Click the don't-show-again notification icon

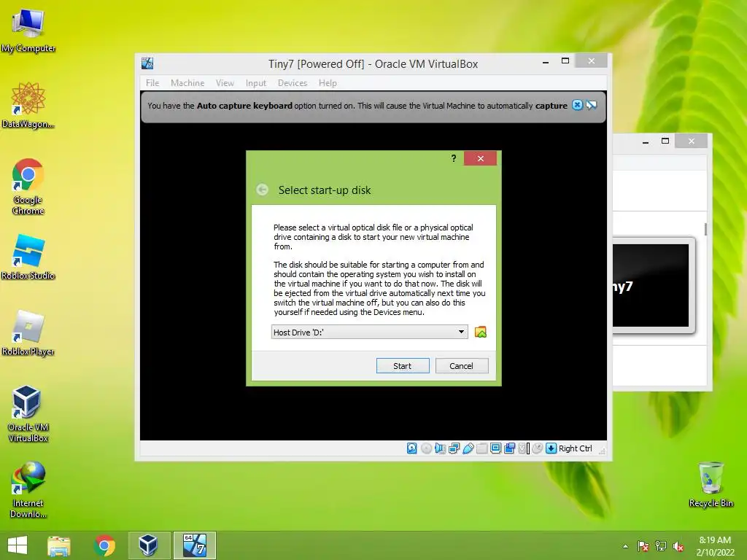(x=592, y=105)
